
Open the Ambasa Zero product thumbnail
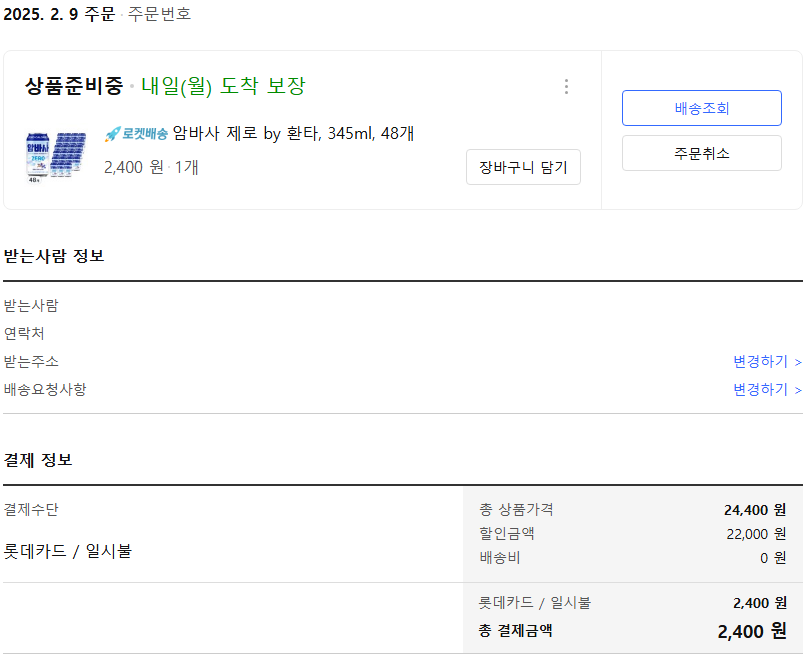point(55,155)
